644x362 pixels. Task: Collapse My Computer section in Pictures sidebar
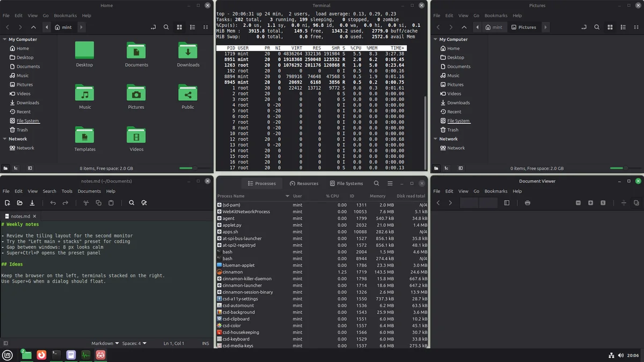[436, 39]
